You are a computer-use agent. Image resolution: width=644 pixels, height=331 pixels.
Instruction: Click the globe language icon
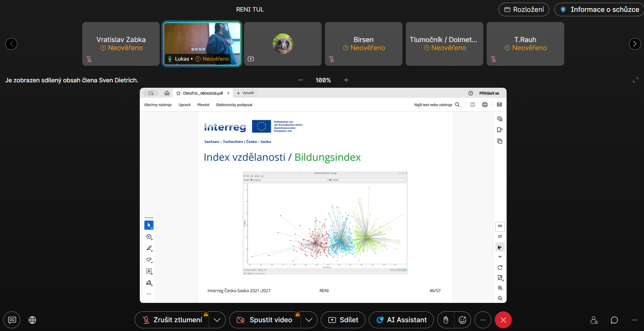pos(32,320)
